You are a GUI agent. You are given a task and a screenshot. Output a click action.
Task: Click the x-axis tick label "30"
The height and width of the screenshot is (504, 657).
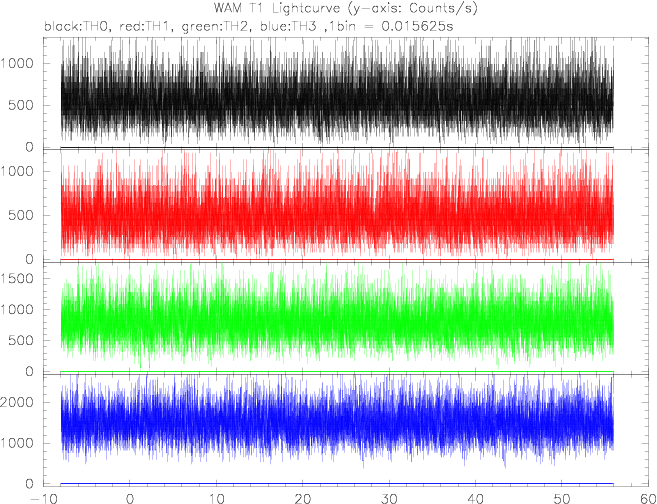tap(389, 499)
